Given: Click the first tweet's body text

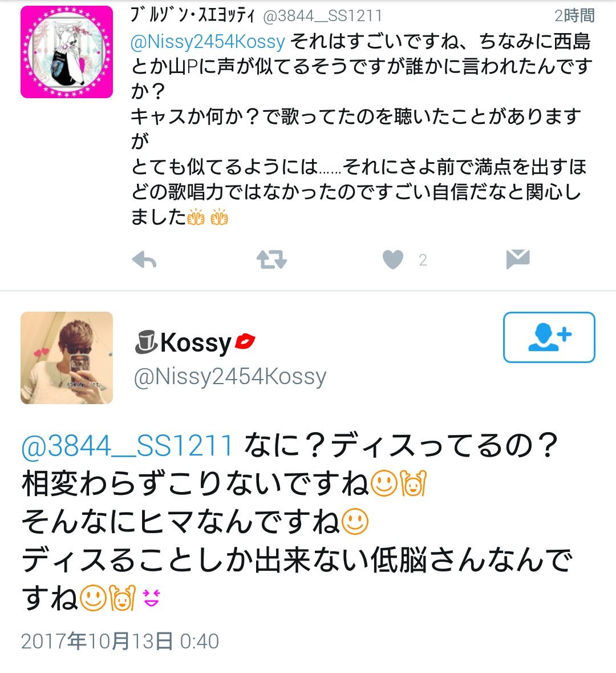Looking at the screenshot, I should point(361,129).
